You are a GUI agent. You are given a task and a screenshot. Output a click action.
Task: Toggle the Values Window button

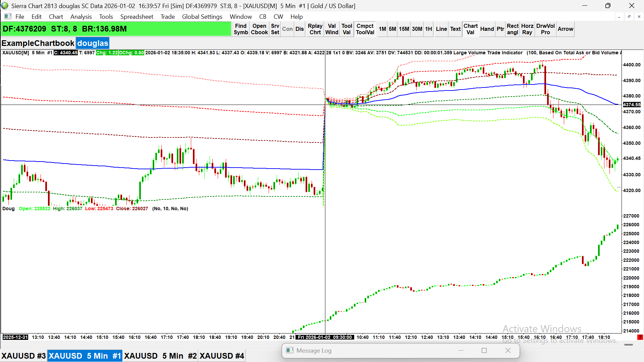(331, 29)
